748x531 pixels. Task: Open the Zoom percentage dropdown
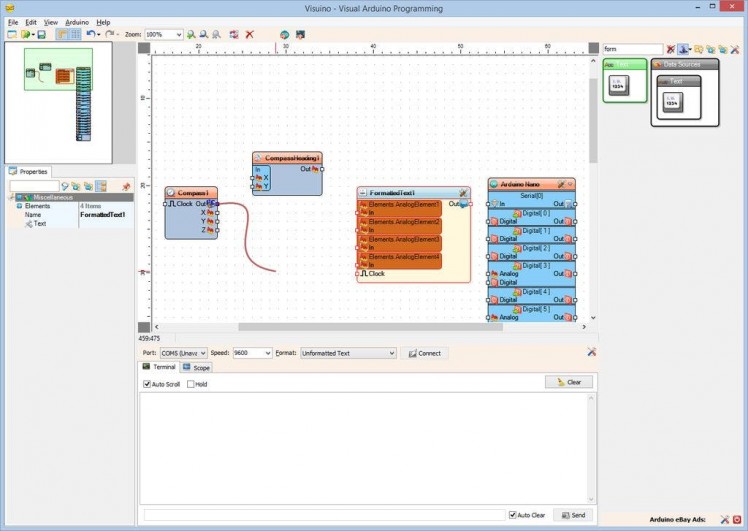coord(178,34)
